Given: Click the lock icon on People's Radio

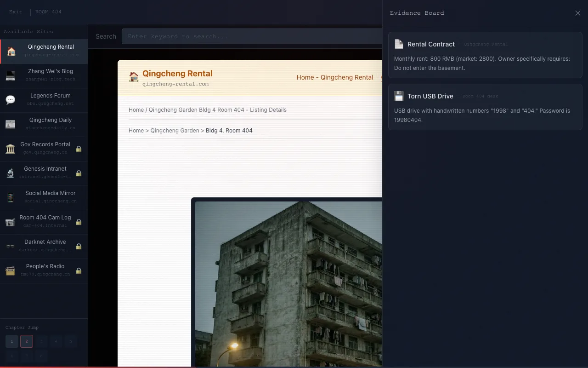Looking at the screenshot, I should pyautogui.click(x=79, y=271).
